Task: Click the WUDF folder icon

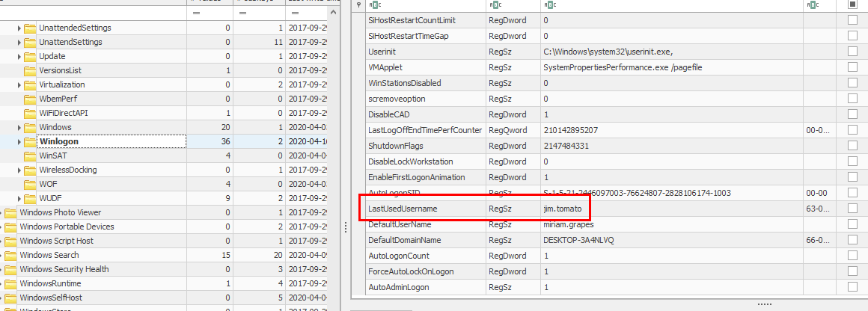Action: click(x=30, y=198)
